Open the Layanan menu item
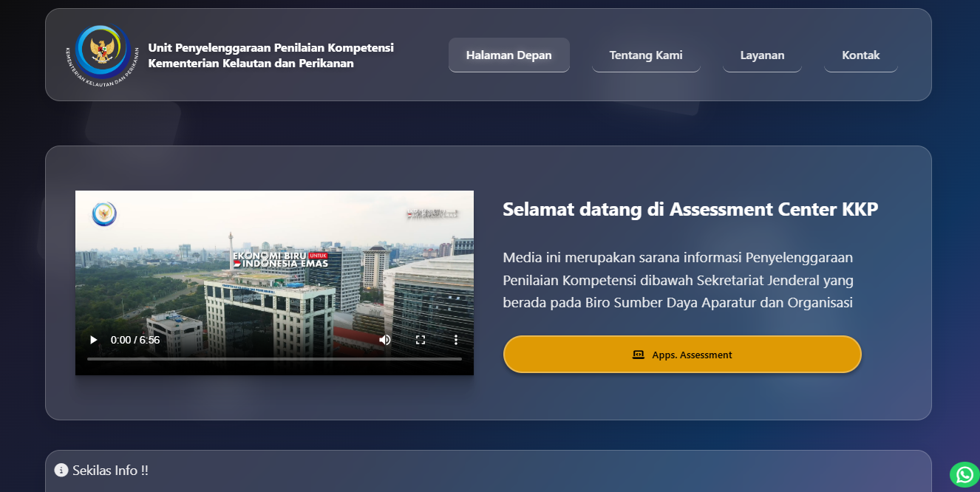The width and height of the screenshot is (980, 492). point(762,55)
